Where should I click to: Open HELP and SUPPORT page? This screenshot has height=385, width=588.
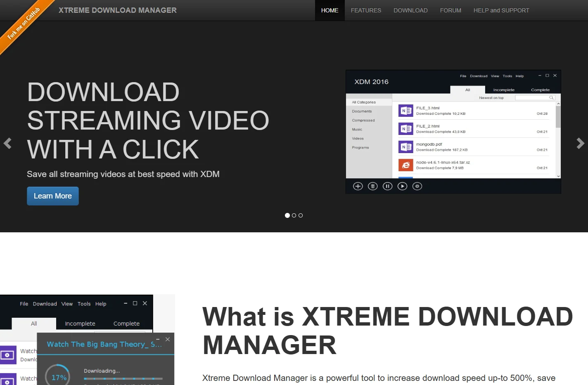(501, 10)
